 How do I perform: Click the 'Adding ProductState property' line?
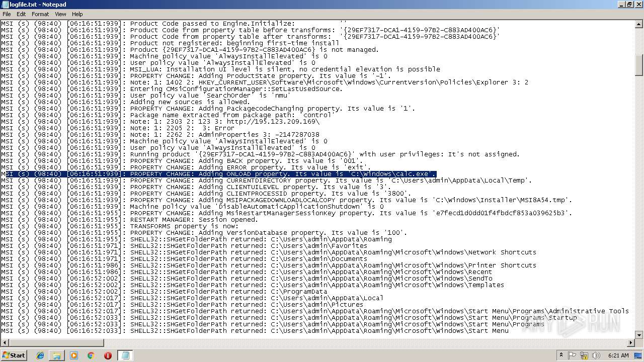196,76
